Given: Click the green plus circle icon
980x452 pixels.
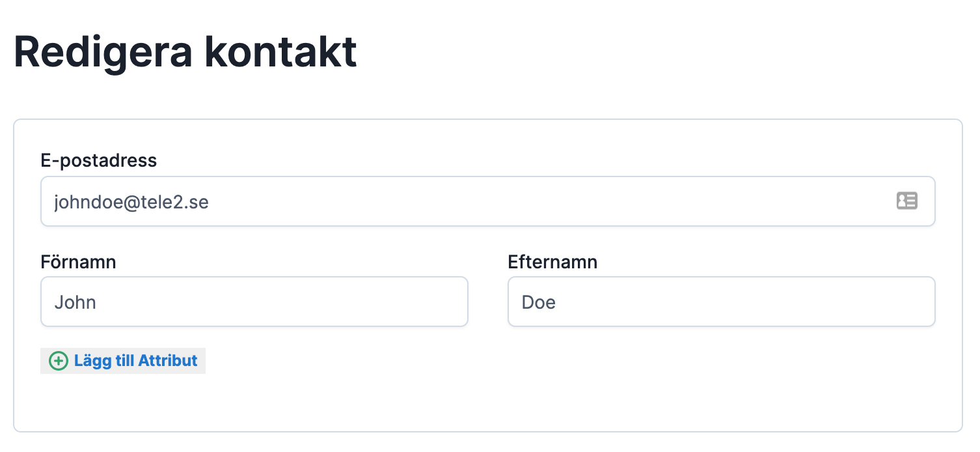Looking at the screenshot, I should 59,361.
